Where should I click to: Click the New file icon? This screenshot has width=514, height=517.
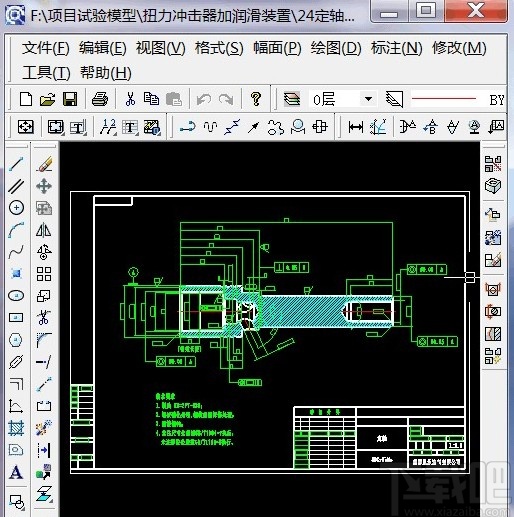[x=26, y=99]
